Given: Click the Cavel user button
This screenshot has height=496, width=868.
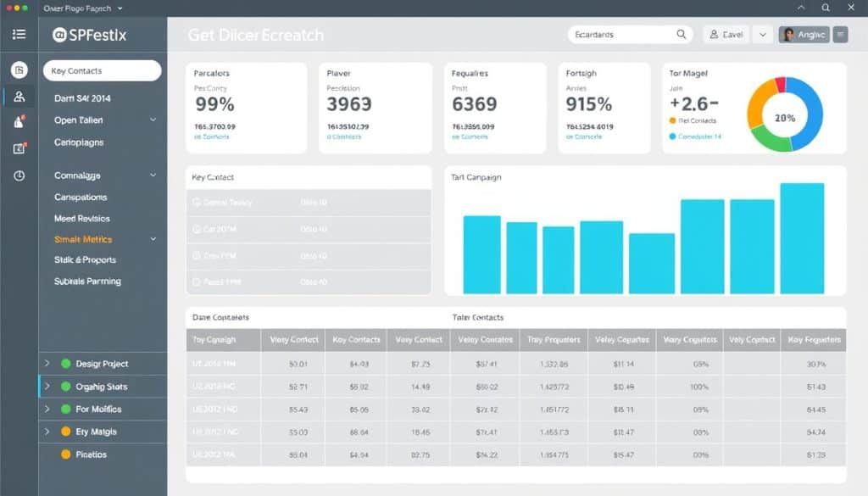Looking at the screenshot, I should pos(726,34).
